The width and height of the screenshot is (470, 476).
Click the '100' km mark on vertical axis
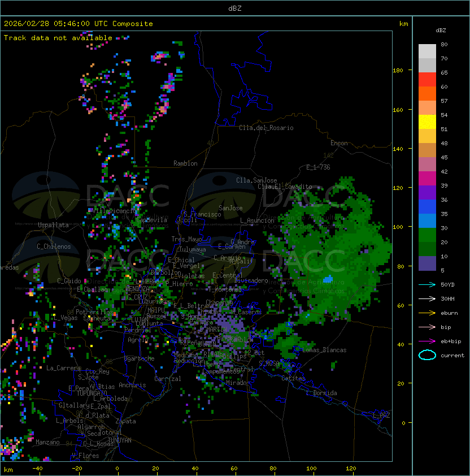click(x=398, y=227)
